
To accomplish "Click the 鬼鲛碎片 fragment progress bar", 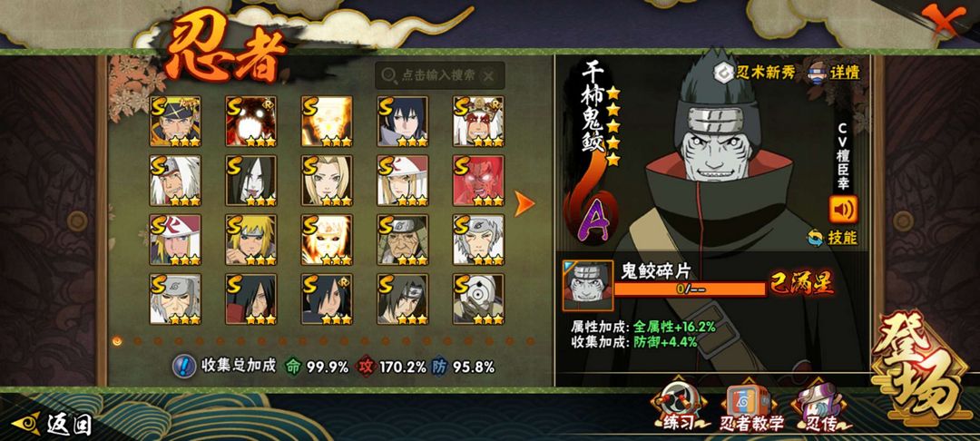I will point(690,289).
